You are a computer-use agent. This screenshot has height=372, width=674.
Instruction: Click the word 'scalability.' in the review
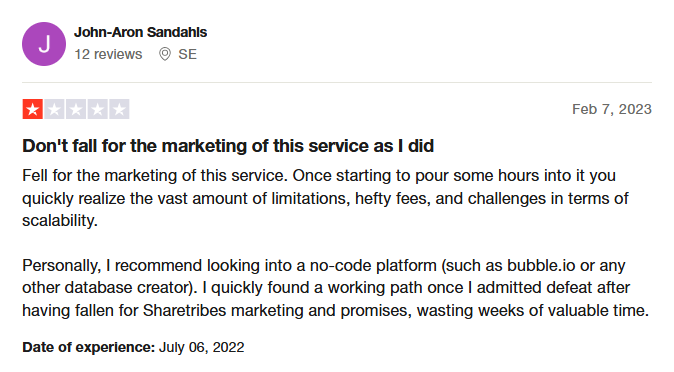click(60, 221)
